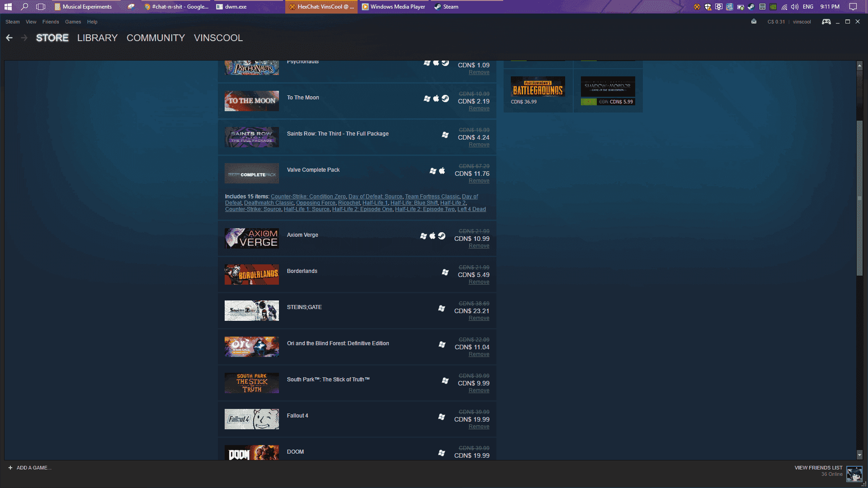
Task: Open the Wi-Fi network tray icon
Action: point(784,7)
